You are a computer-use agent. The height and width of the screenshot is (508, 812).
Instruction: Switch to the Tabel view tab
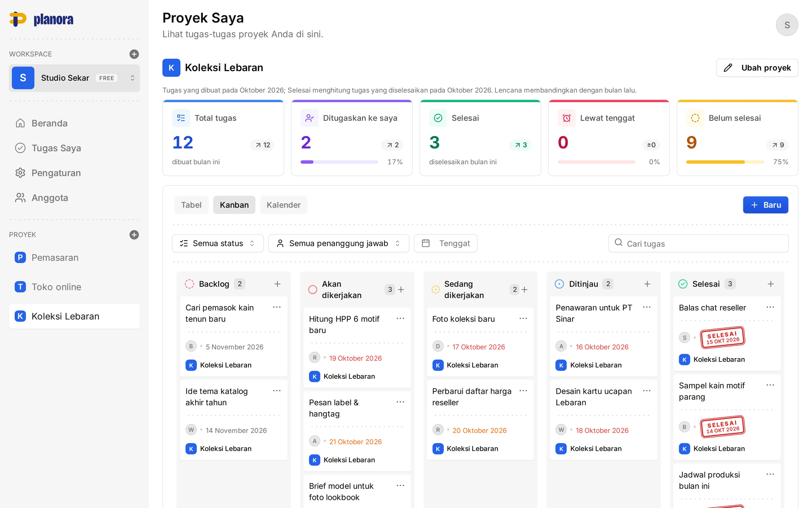[x=191, y=205]
